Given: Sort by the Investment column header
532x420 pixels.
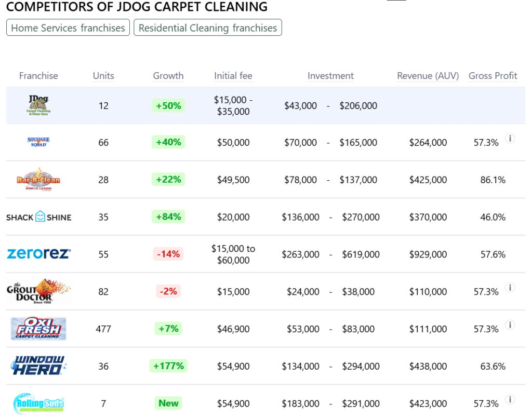Looking at the screenshot, I should click(330, 76).
